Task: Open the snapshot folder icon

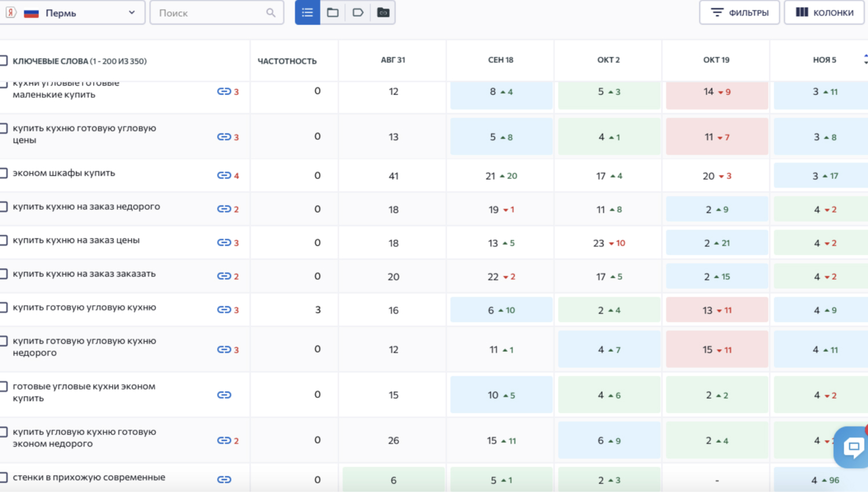Action: [x=383, y=13]
